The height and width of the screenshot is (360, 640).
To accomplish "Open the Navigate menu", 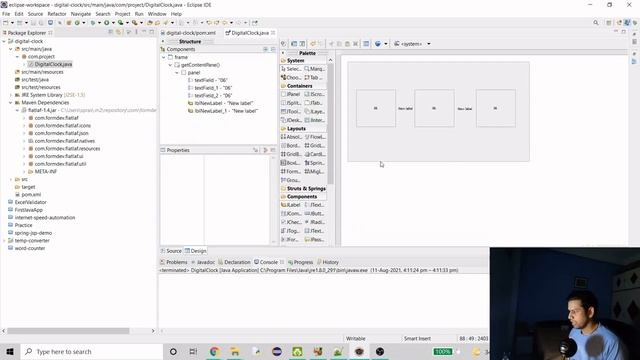I will (x=81, y=14).
